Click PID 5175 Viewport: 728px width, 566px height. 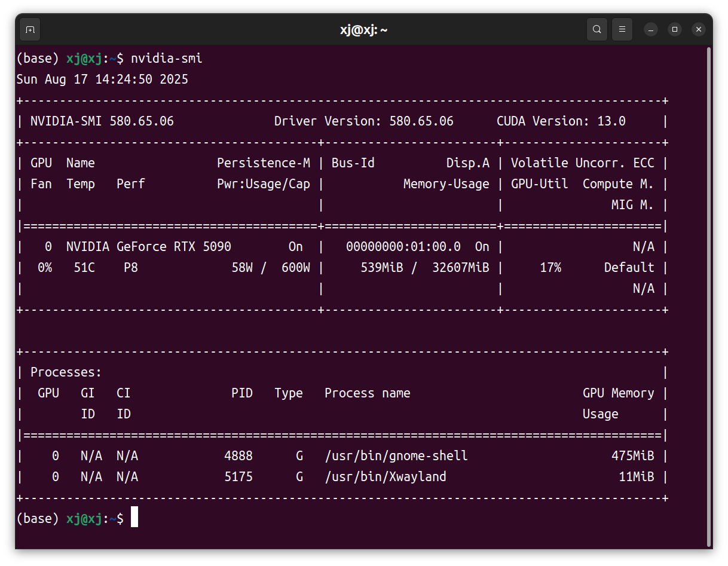click(238, 477)
